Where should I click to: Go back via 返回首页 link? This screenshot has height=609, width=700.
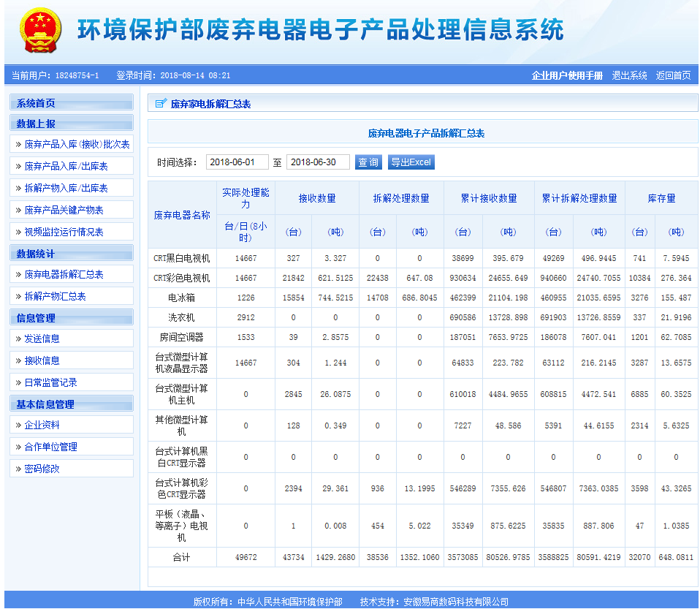click(x=673, y=75)
